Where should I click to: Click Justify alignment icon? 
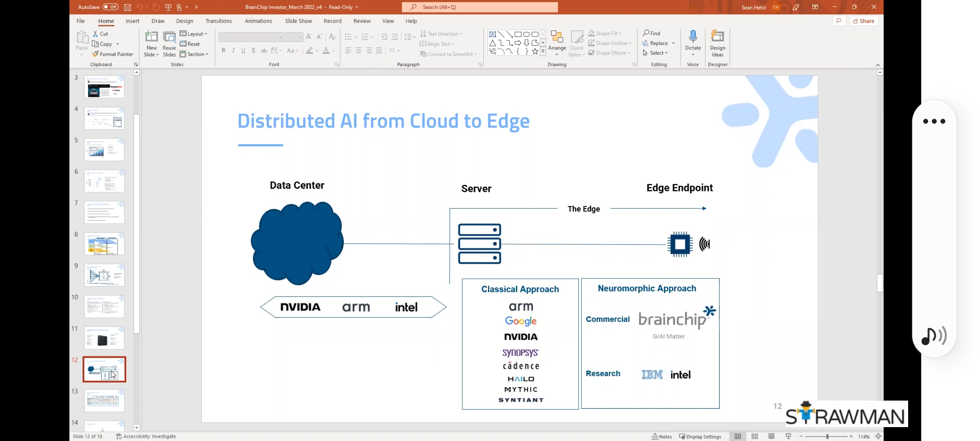[379, 50]
